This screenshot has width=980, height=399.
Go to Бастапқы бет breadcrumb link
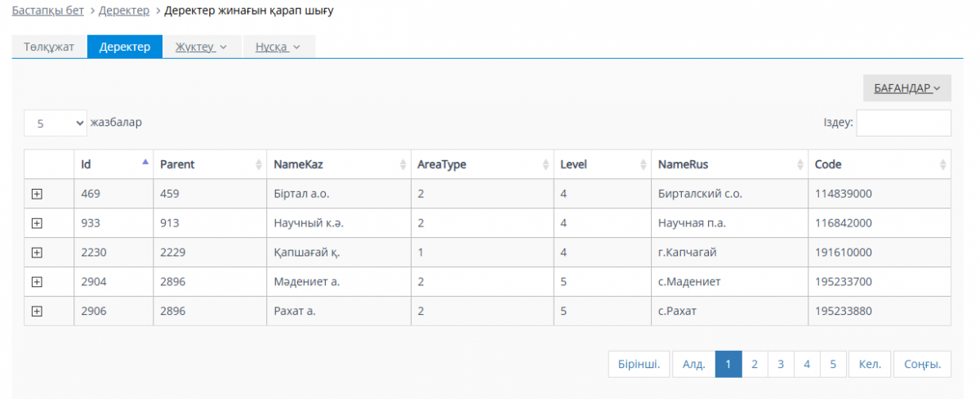48,11
